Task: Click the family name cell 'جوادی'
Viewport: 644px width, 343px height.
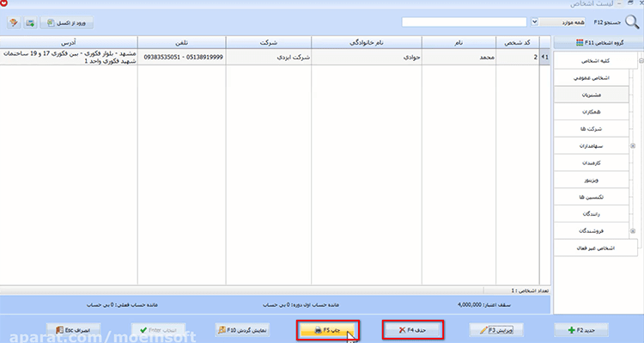Action: [x=367, y=57]
